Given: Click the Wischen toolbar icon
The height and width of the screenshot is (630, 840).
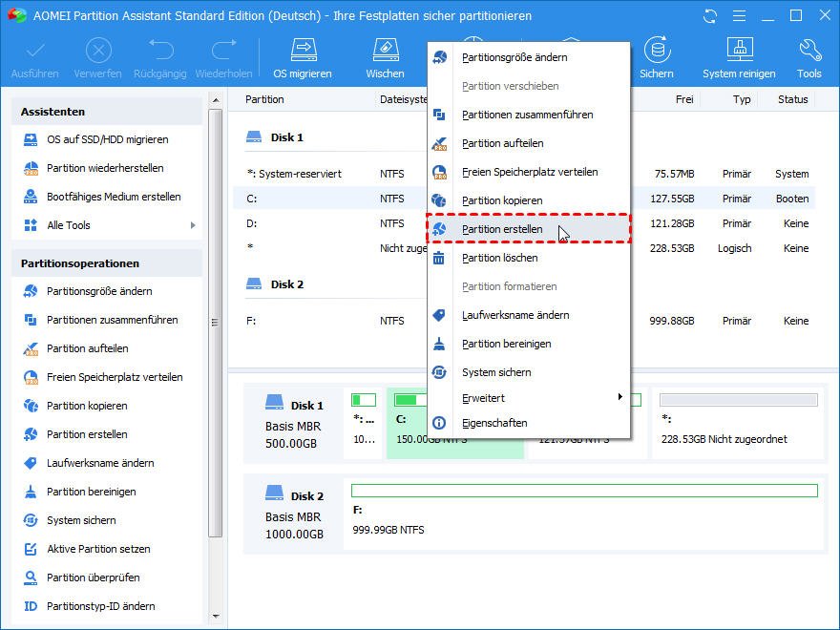Looking at the screenshot, I should (x=386, y=58).
